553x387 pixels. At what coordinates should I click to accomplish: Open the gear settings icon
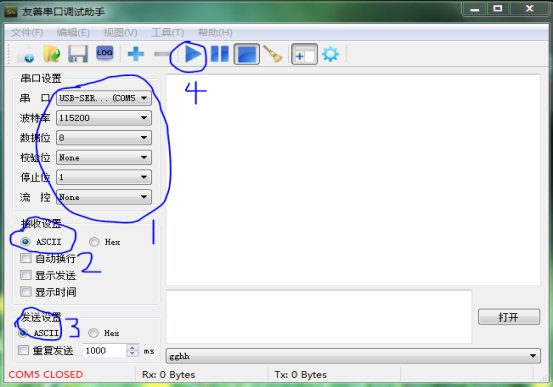pos(330,54)
